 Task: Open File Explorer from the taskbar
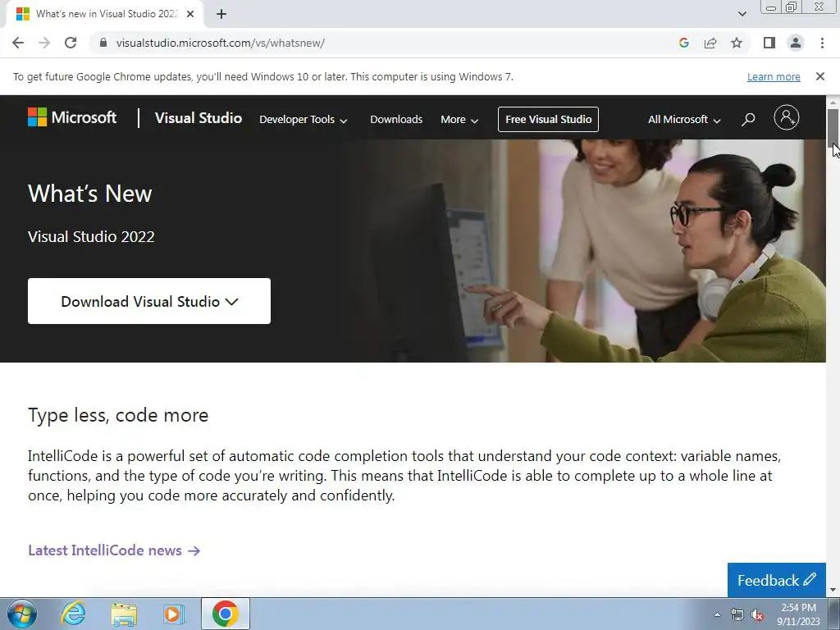point(124,614)
